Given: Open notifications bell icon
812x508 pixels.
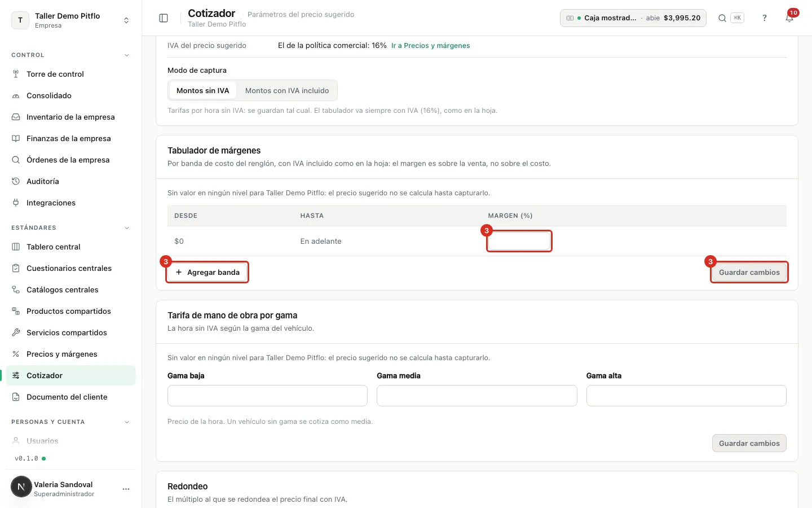Looking at the screenshot, I should 789,18.
